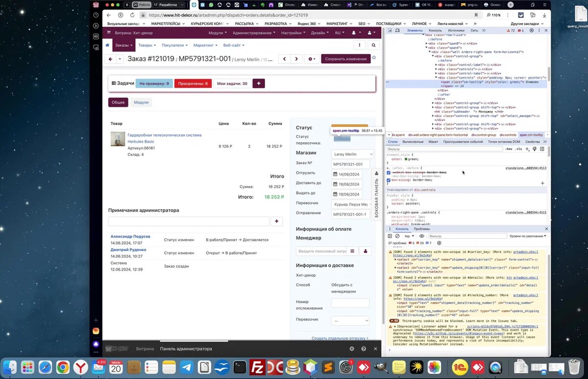
Task: Go to previous order with chevron
Action: coord(284,59)
